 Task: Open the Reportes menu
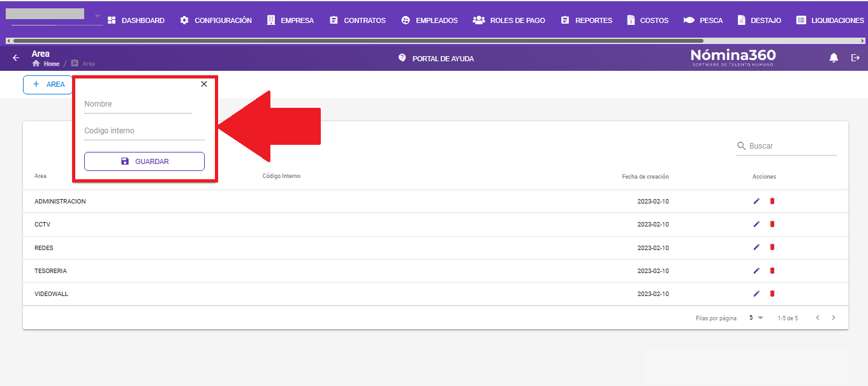586,20
